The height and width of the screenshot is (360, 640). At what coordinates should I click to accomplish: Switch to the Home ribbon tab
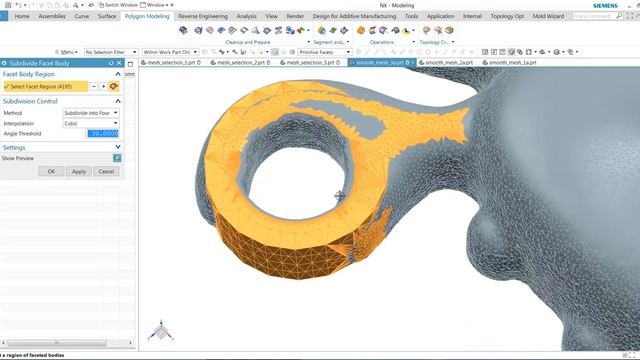point(22,16)
